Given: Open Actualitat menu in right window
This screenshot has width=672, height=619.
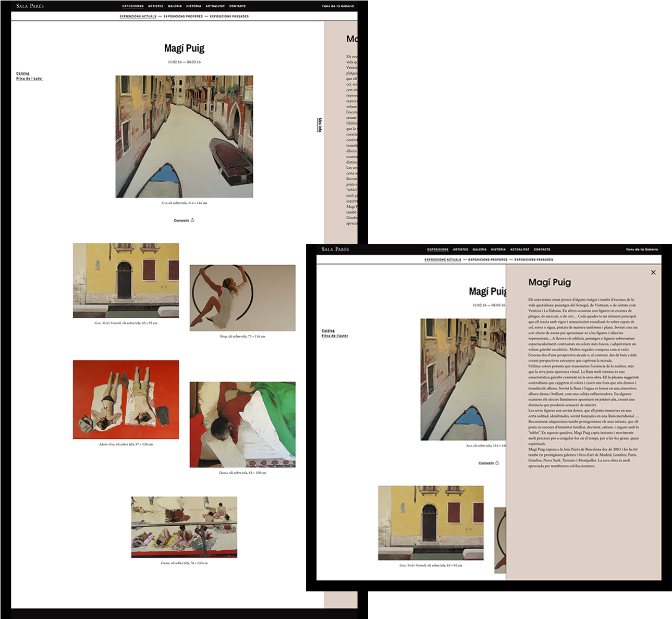Looking at the screenshot, I should pyautogui.click(x=520, y=250).
